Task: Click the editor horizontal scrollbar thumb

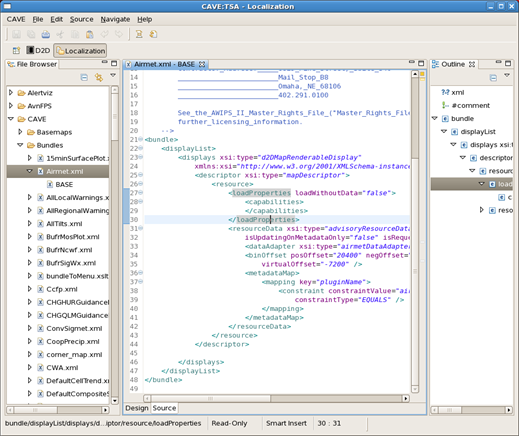Action: point(210,399)
